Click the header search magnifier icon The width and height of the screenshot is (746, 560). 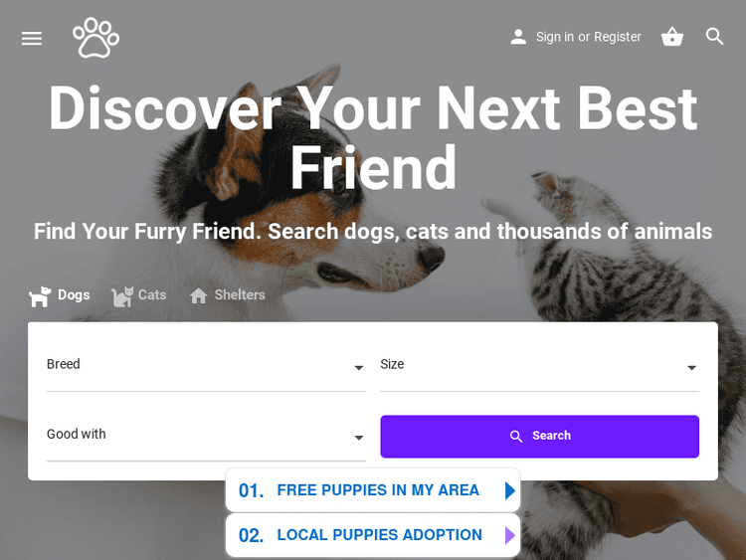(x=714, y=36)
